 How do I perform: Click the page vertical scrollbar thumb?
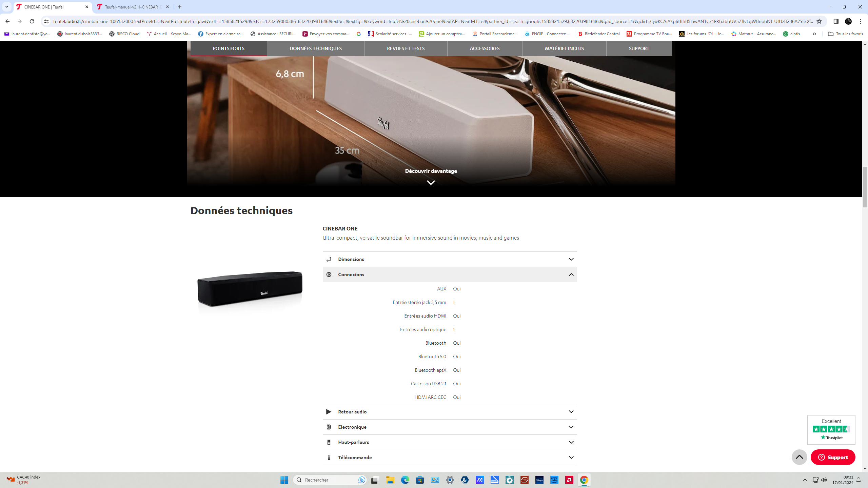point(865,187)
